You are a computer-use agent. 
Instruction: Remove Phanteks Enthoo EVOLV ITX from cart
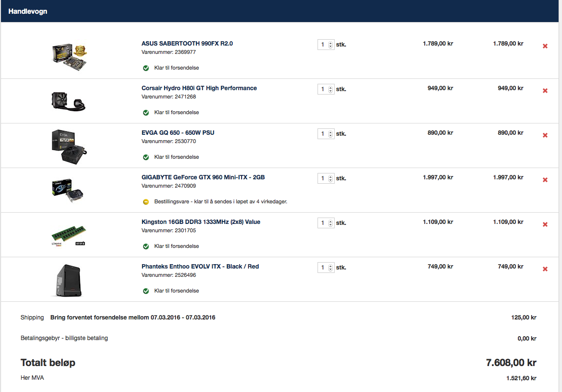[545, 269]
